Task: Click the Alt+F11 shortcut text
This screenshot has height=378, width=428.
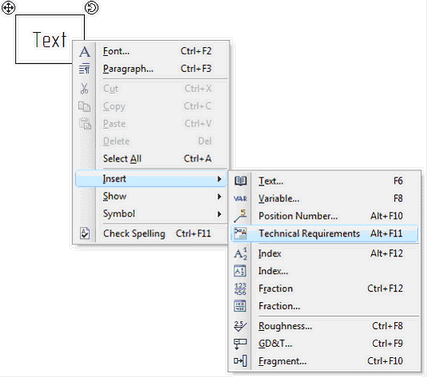Action: (x=386, y=233)
